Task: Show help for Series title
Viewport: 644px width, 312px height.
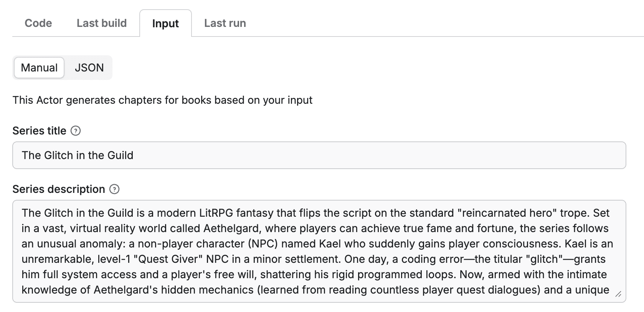Action: [x=76, y=131]
